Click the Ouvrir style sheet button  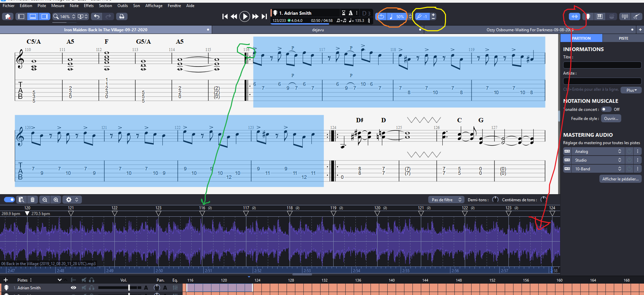point(611,118)
